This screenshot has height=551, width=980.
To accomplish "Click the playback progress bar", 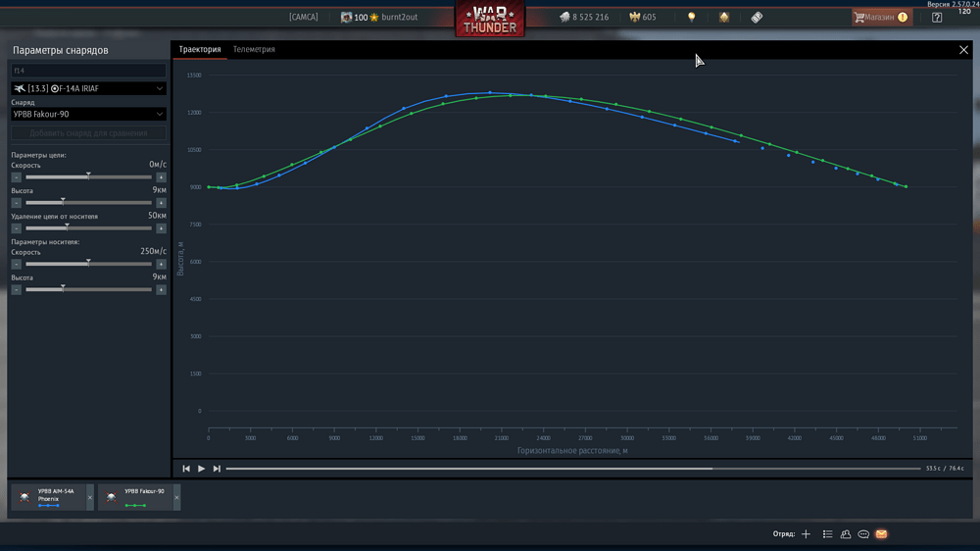I will [573, 469].
